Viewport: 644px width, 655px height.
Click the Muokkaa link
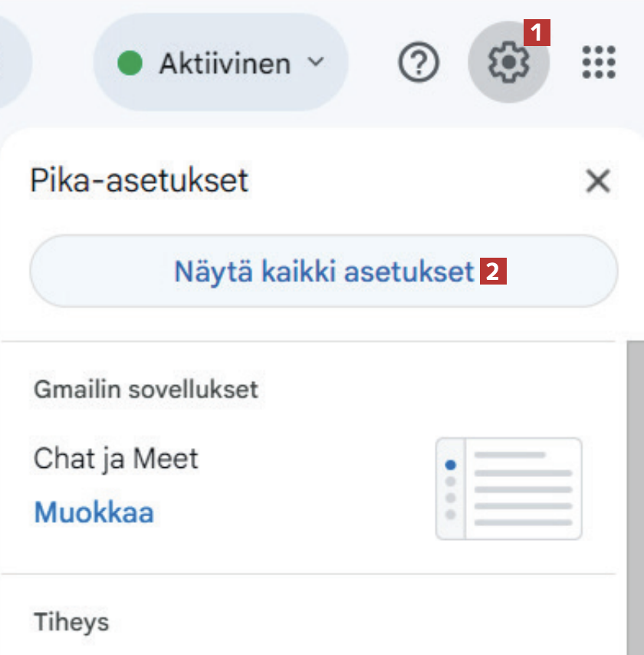click(94, 512)
